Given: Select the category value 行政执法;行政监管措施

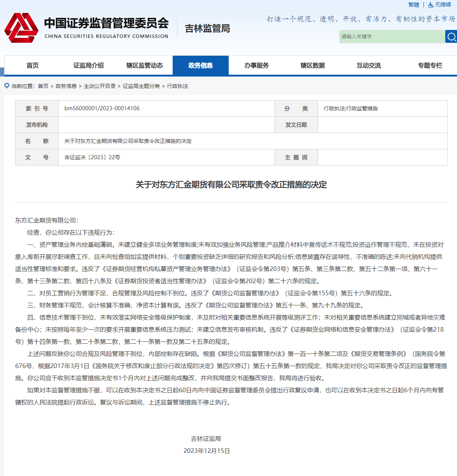Looking at the screenshot, I should click(x=351, y=108).
